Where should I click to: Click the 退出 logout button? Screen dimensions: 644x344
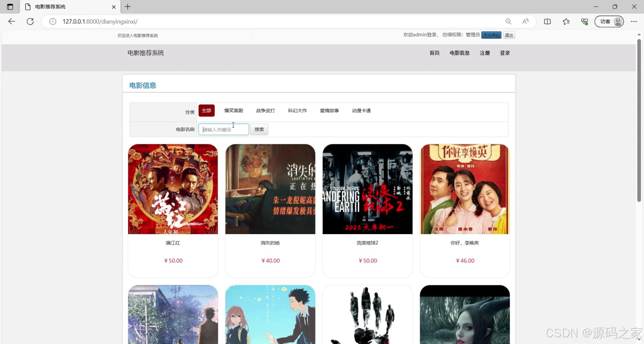(x=509, y=35)
